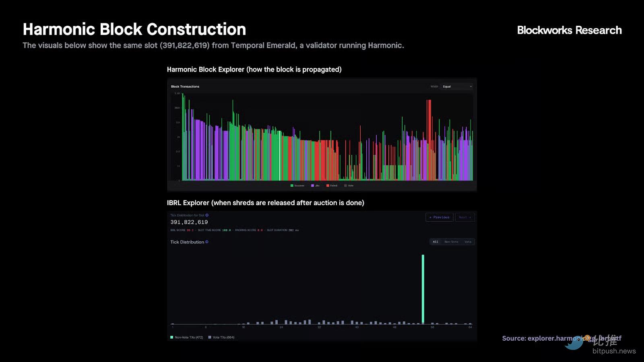
Task: Click the info icon next to Tick Distribution heading
Action: (207, 242)
